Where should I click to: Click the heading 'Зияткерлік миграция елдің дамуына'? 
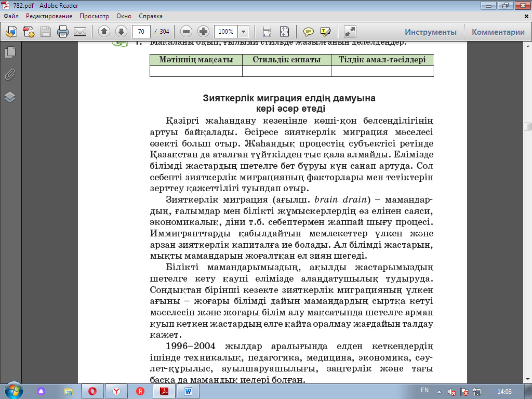[x=289, y=98]
